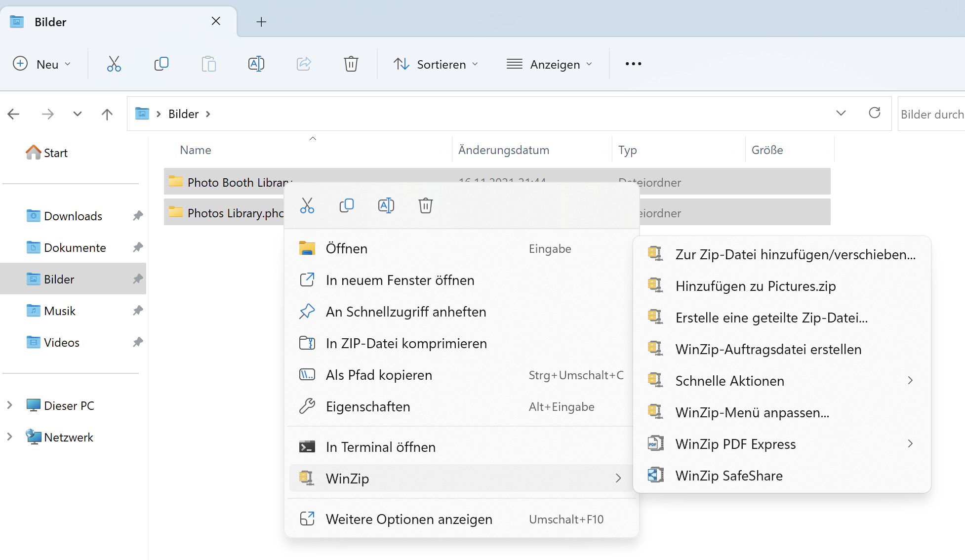Open the Neu dropdown button

pos(42,64)
